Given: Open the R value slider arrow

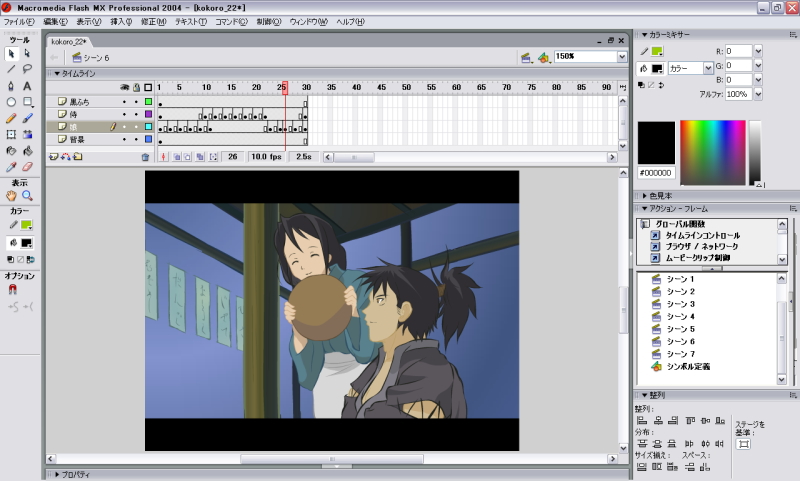Looking at the screenshot, I should (x=758, y=51).
